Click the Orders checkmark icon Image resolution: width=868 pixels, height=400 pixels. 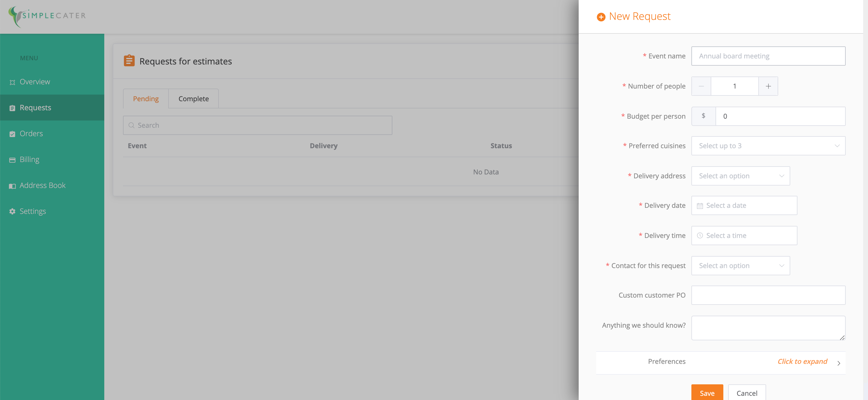[12, 134]
